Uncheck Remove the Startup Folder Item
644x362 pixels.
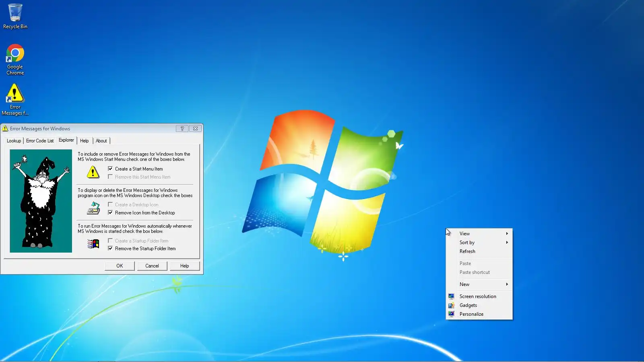tap(110, 249)
